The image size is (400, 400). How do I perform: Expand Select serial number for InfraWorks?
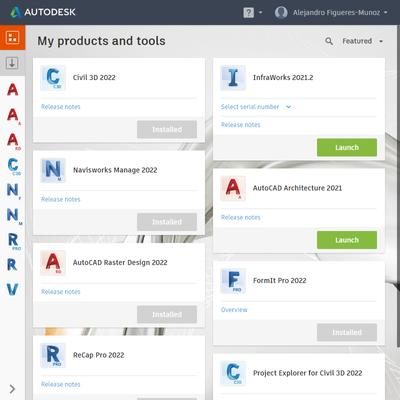click(x=256, y=107)
